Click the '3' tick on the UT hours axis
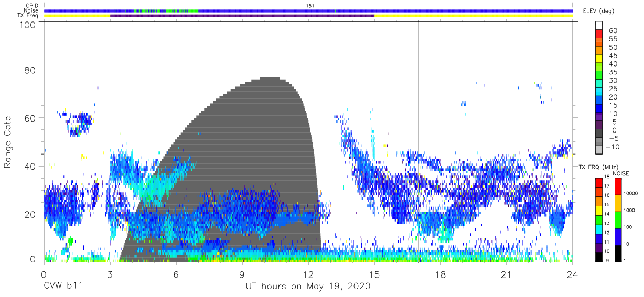 click(x=110, y=274)
